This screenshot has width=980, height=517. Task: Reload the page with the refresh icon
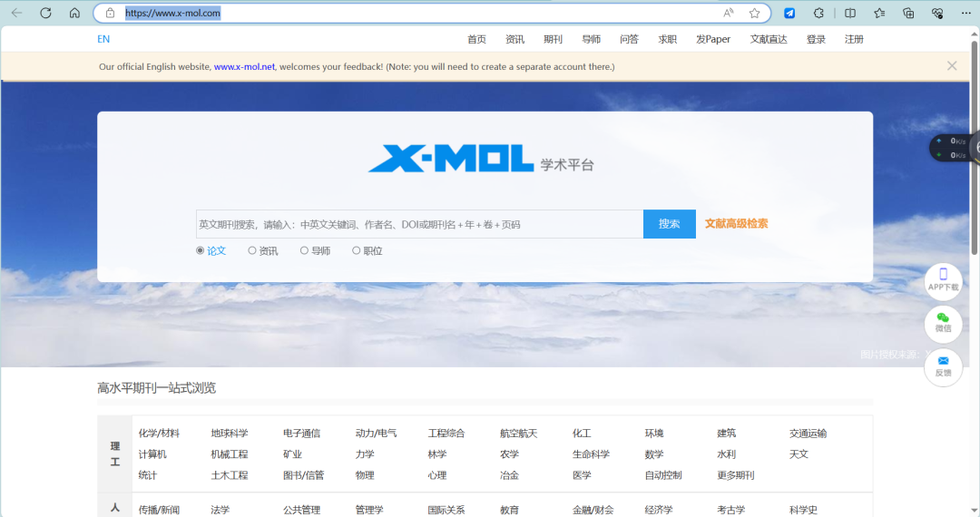click(45, 13)
